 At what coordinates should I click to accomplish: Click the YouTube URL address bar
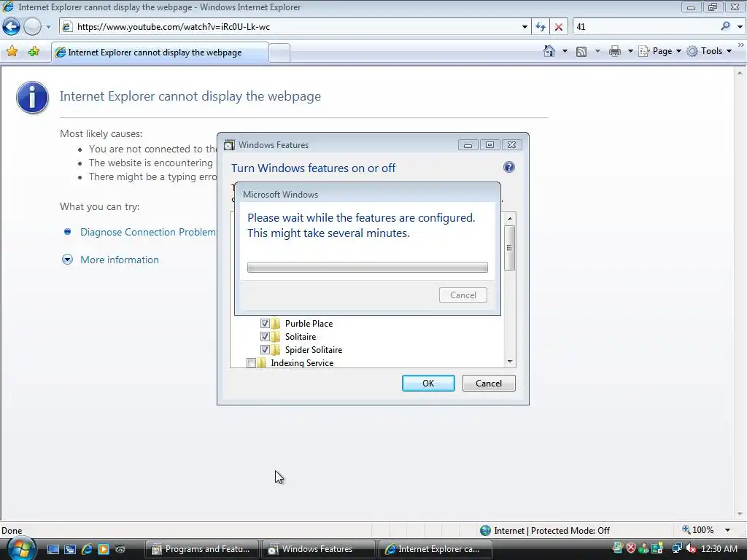pos(295,27)
